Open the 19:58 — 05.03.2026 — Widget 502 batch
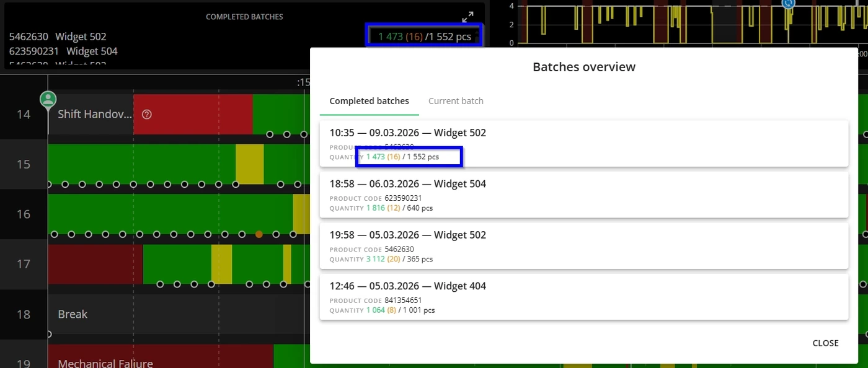This screenshot has width=868, height=368. coord(584,246)
